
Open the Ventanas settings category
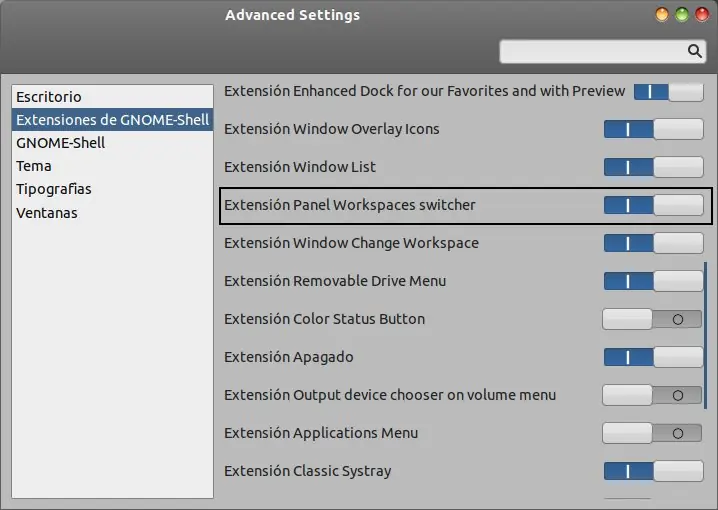[x=47, y=213]
